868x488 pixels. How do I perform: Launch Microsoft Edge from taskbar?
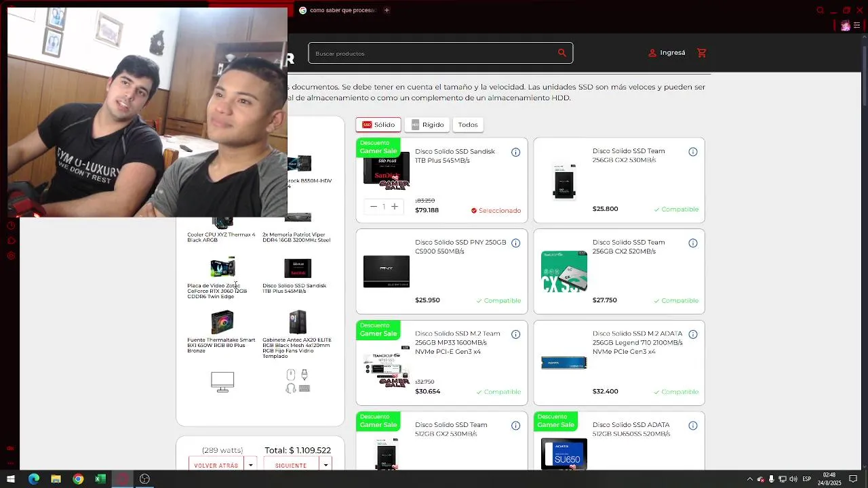click(33, 479)
